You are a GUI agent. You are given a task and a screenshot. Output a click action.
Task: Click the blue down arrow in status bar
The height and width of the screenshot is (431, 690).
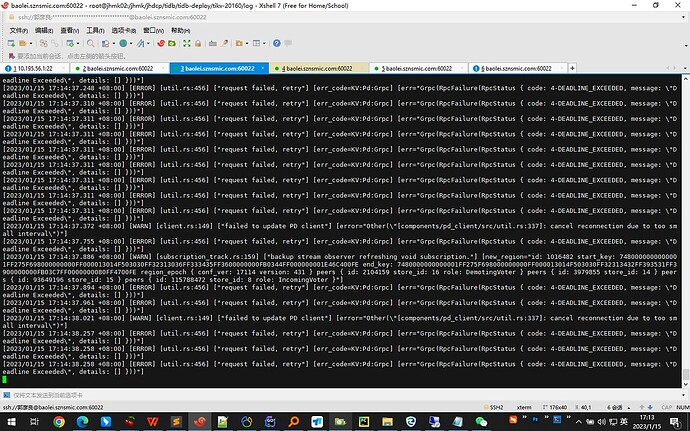[x=650, y=407]
